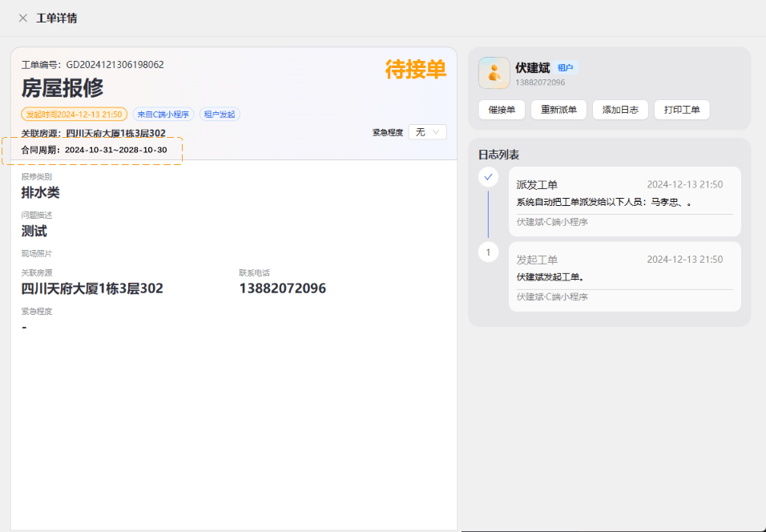Click the 租户 tag beside the name

[x=566, y=67]
